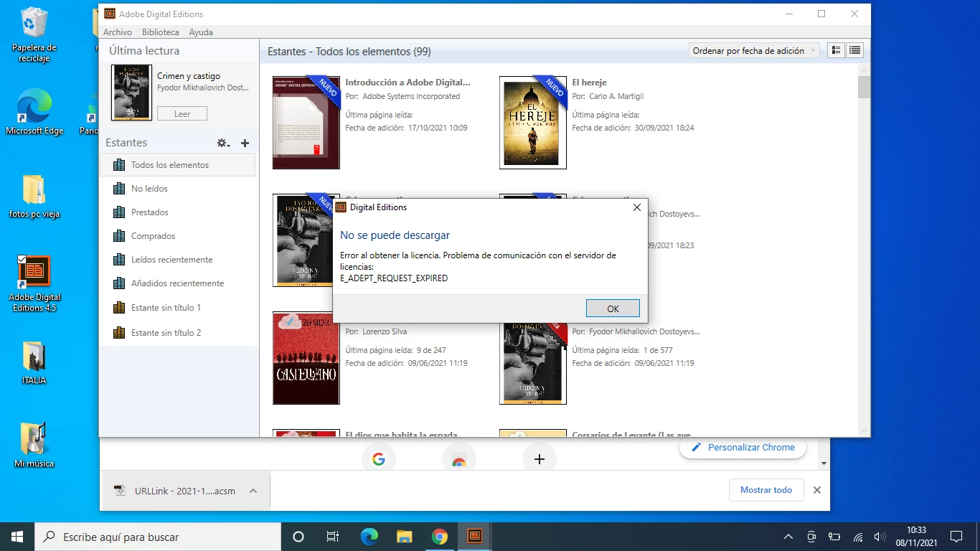Select the Leídos recientemente shelf
980x551 pixels.
click(178, 260)
